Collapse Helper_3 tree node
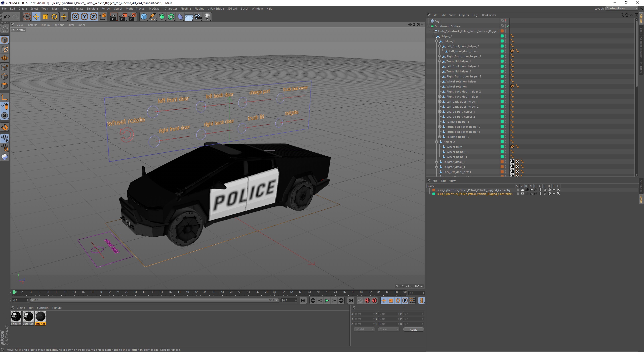This screenshot has height=352, width=644. (x=434, y=36)
